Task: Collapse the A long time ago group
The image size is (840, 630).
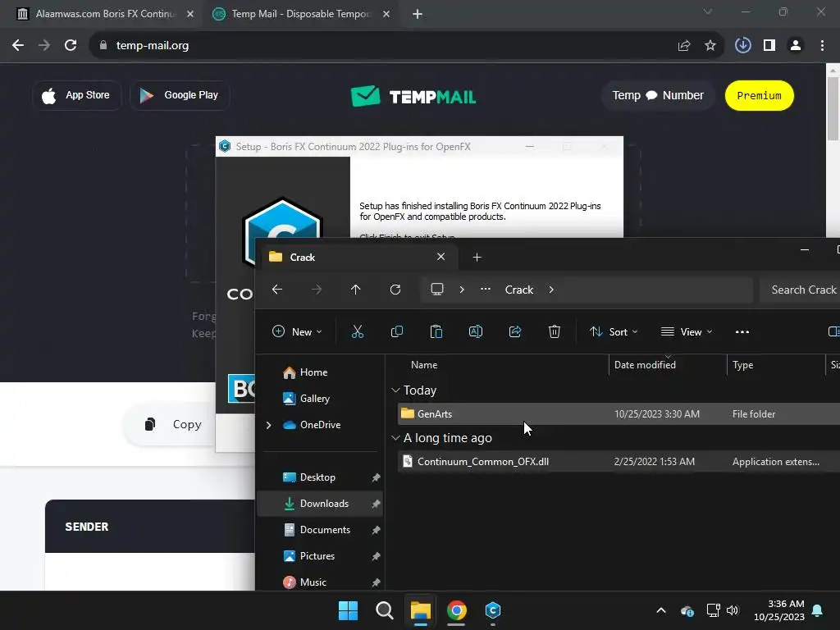Action: point(395,438)
